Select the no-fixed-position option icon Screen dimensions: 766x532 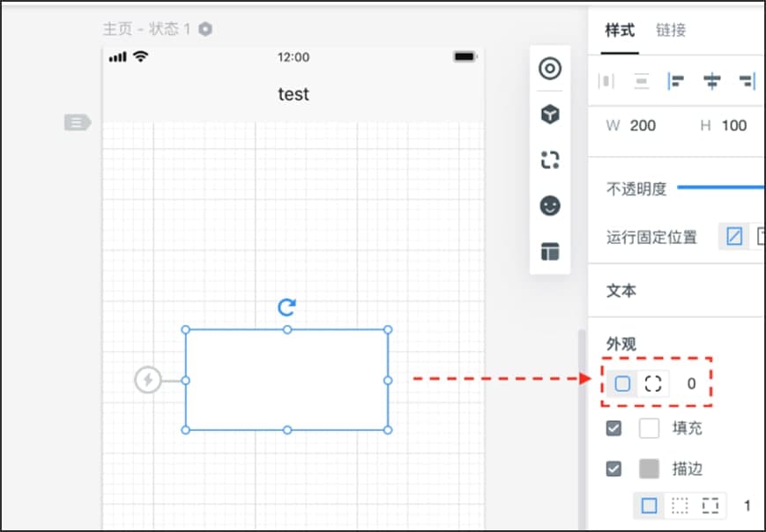click(734, 237)
